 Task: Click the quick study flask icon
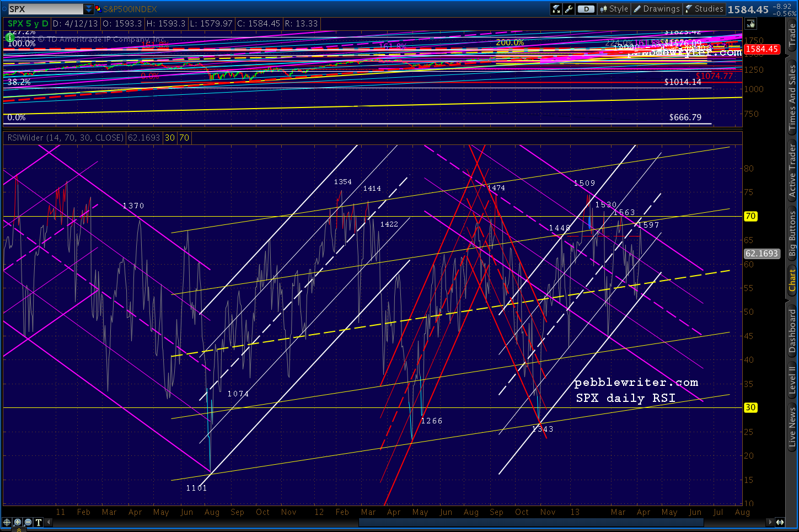tap(556, 9)
